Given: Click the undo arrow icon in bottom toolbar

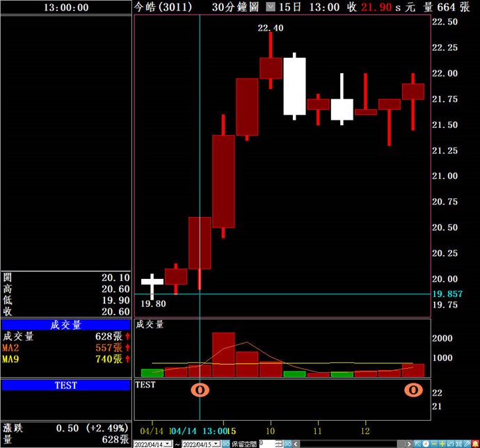Looking at the screenshot, I should pyautogui.click(x=450, y=444).
